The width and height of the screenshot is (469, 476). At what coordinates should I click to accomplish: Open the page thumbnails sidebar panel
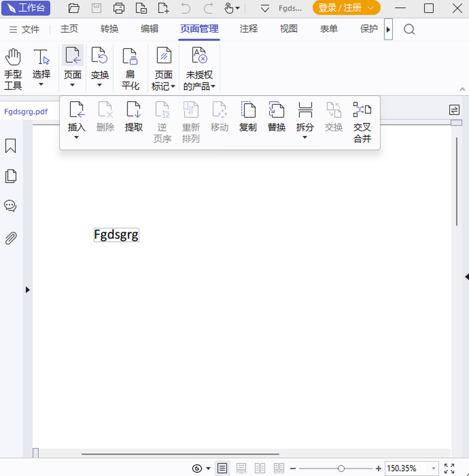(10, 176)
